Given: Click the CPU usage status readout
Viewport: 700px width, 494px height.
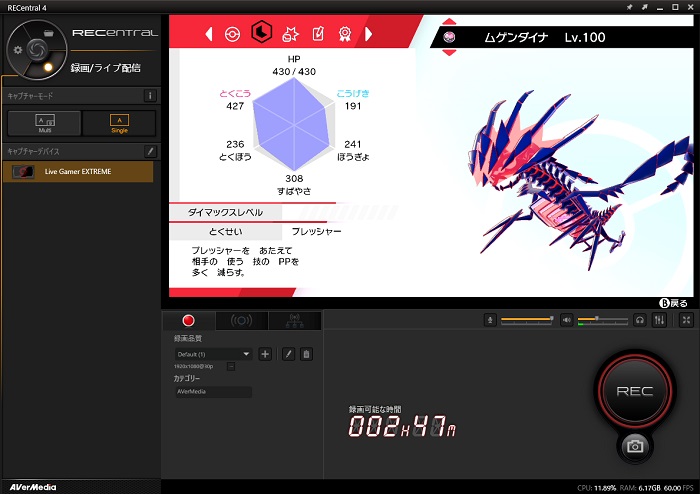Looking at the screenshot, I should 596,488.
